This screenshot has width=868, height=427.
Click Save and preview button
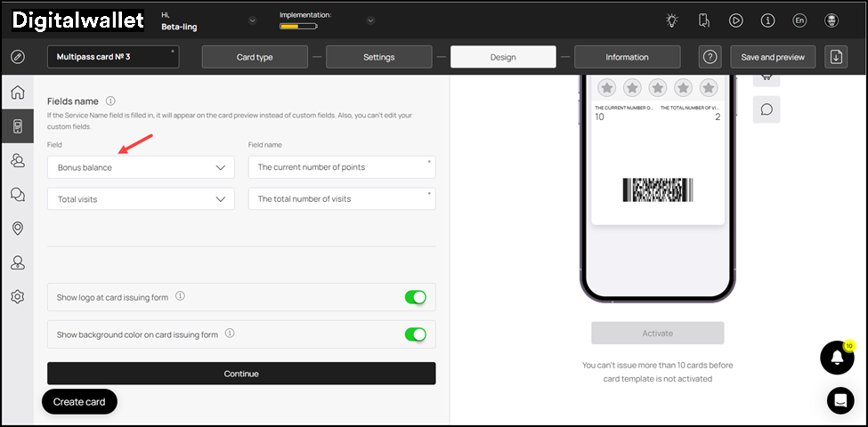point(774,57)
